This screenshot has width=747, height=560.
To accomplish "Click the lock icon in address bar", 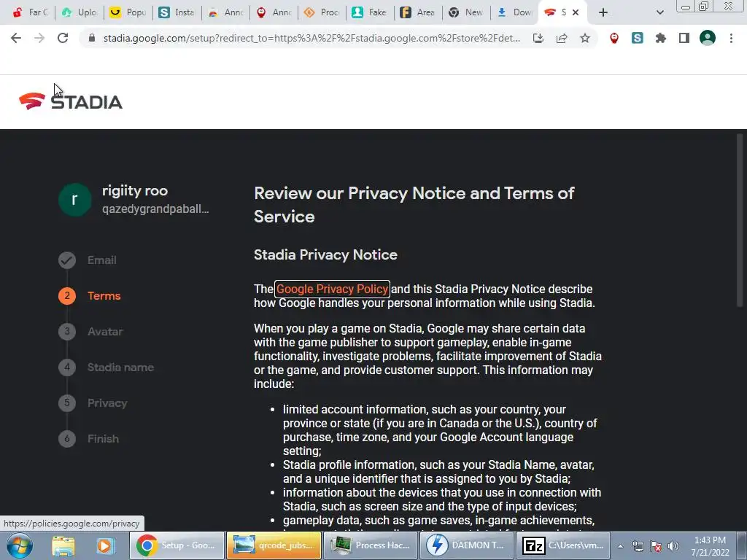I will pyautogui.click(x=92, y=38).
